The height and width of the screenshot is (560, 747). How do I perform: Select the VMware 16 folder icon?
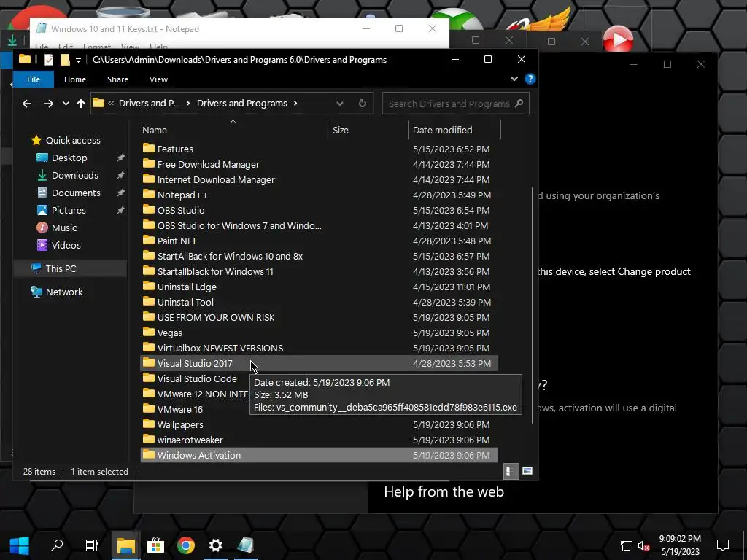coord(149,408)
